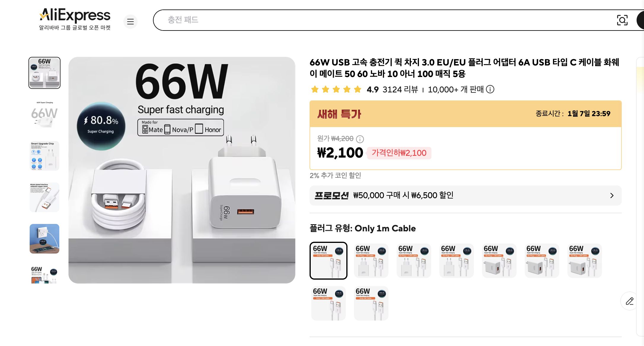Select the grey EU Plug + 2M Cable option

click(584, 261)
